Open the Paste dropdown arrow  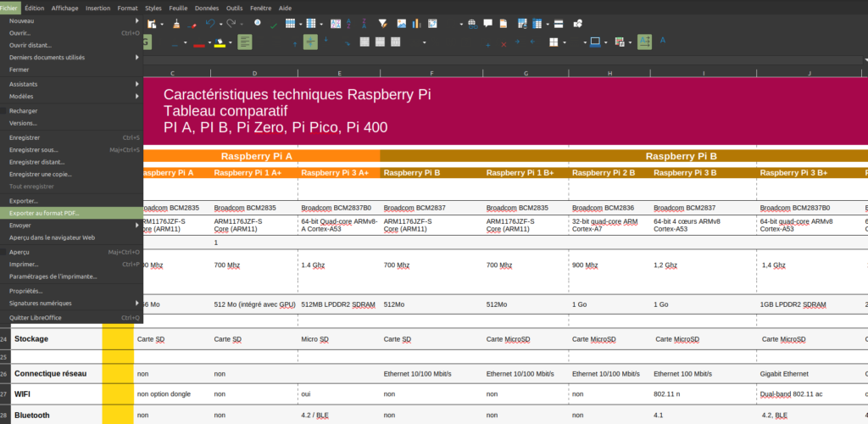coord(162,25)
